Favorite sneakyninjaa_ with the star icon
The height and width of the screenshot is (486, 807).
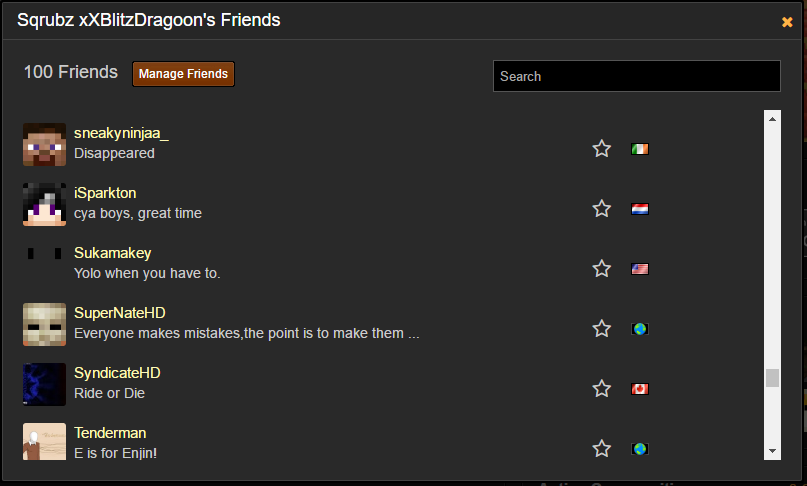pyautogui.click(x=601, y=149)
